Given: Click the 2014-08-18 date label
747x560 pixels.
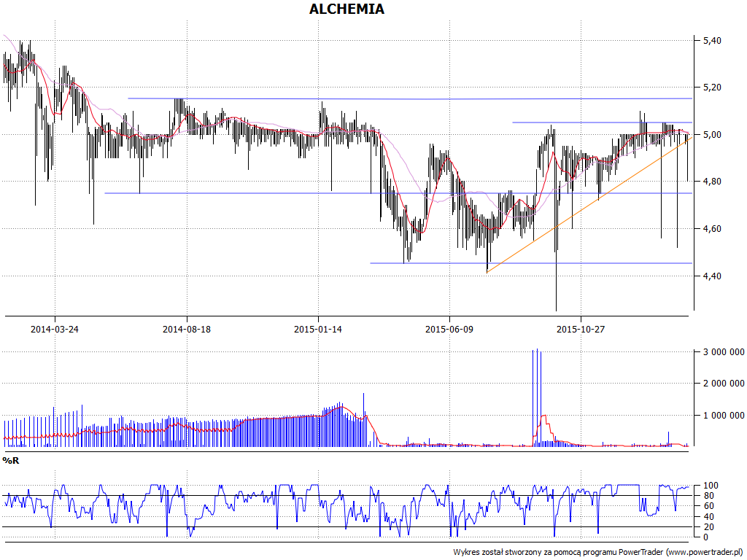Looking at the screenshot, I should [x=187, y=329].
